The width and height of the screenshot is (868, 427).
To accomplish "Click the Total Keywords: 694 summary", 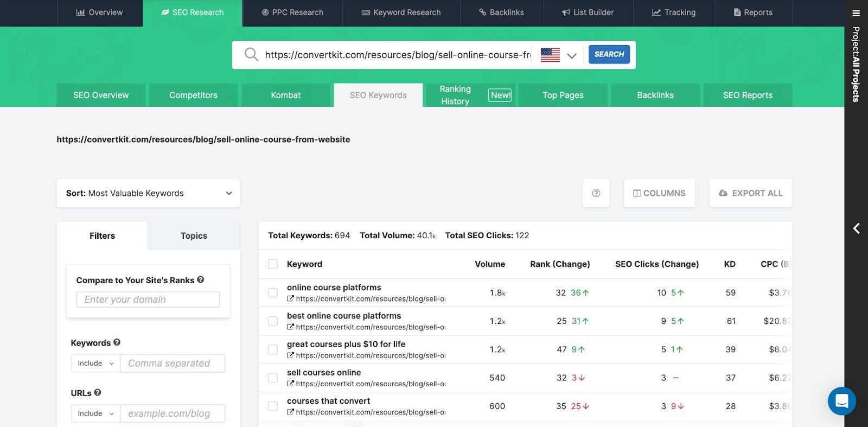I will pos(309,235).
